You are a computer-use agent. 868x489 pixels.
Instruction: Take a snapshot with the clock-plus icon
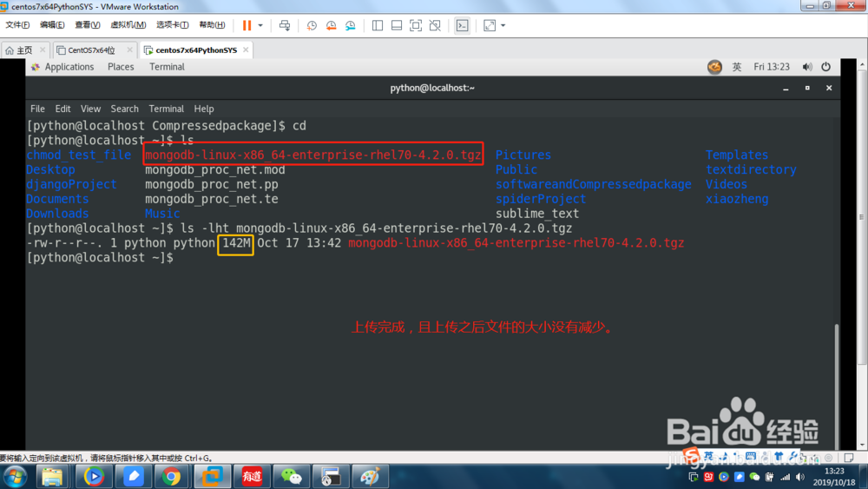point(312,25)
